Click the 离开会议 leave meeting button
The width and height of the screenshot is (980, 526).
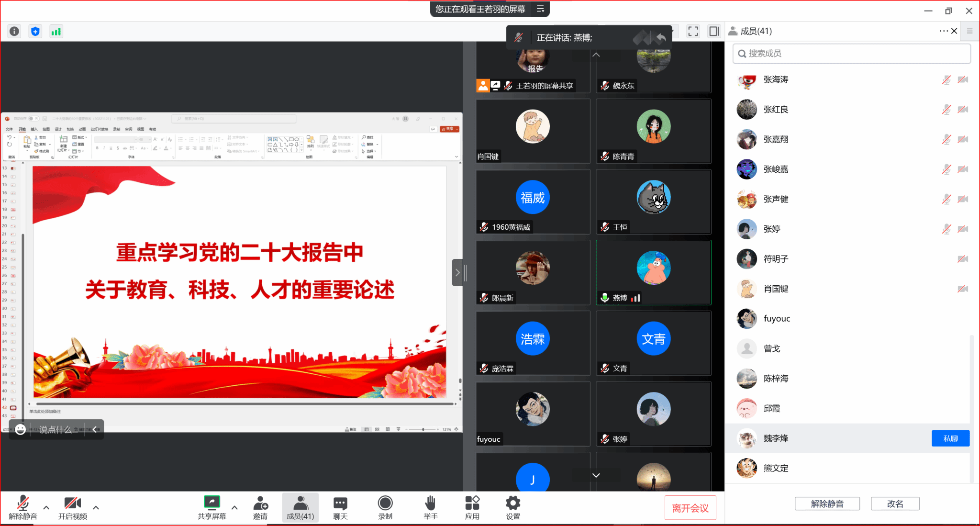[690, 508]
